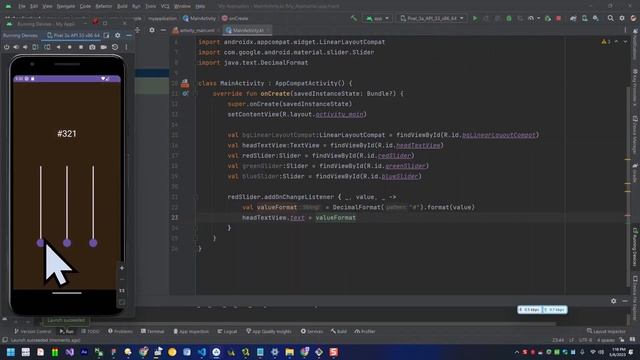Click the middle green slider thumb in emulator
Viewport: 640px width, 360px height.
tap(67, 243)
